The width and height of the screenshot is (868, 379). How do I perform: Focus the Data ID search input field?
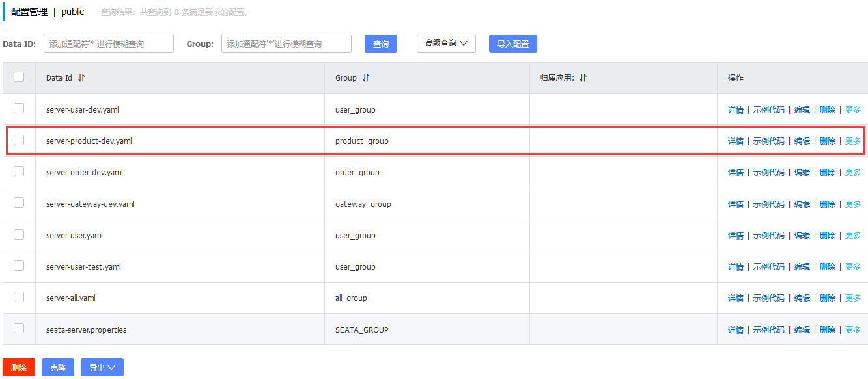click(109, 44)
